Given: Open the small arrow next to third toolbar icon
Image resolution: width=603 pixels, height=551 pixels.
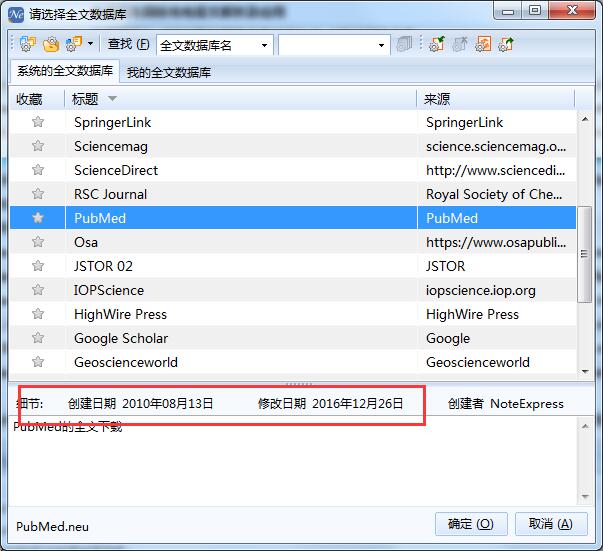Looking at the screenshot, I should point(90,44).
